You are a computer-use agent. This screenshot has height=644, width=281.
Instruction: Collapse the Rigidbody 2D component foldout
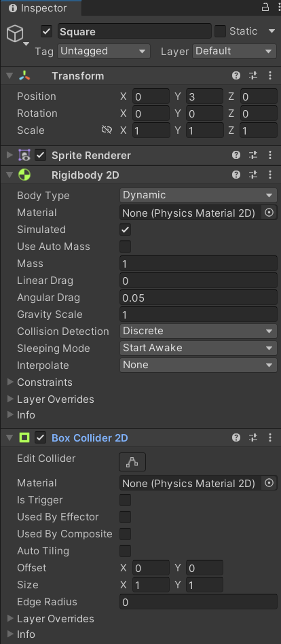click(x=10, y=175)
